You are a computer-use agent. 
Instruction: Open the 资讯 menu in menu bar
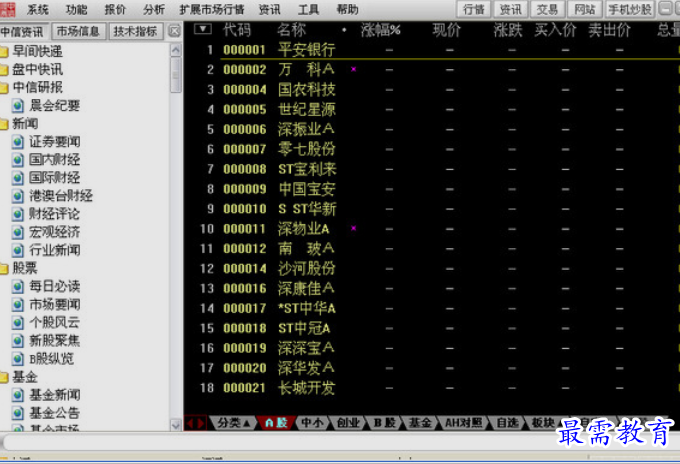pyautogui.click(x=269, y=10)
